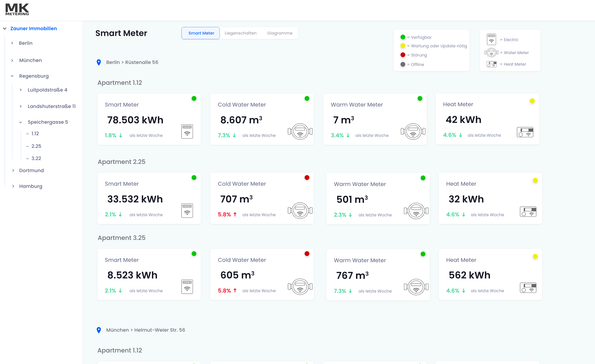
Task: Click red status dot on 707 m³ card
Action: 307,177
